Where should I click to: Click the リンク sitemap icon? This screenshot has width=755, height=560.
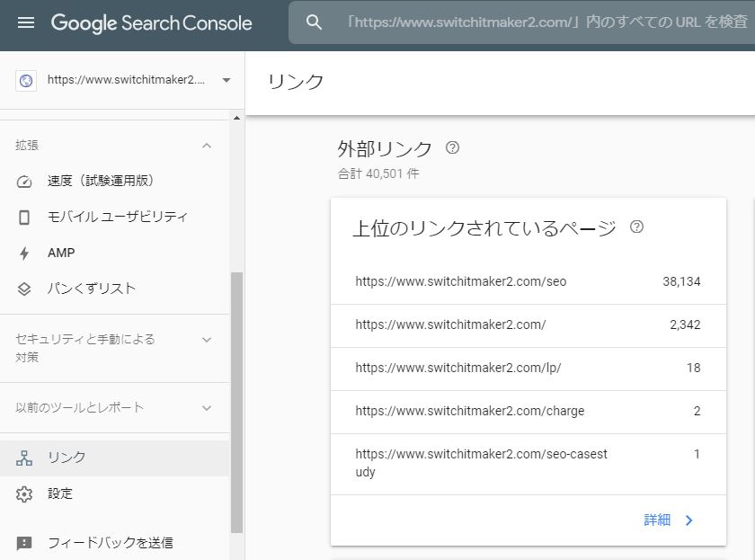(24, 458)
